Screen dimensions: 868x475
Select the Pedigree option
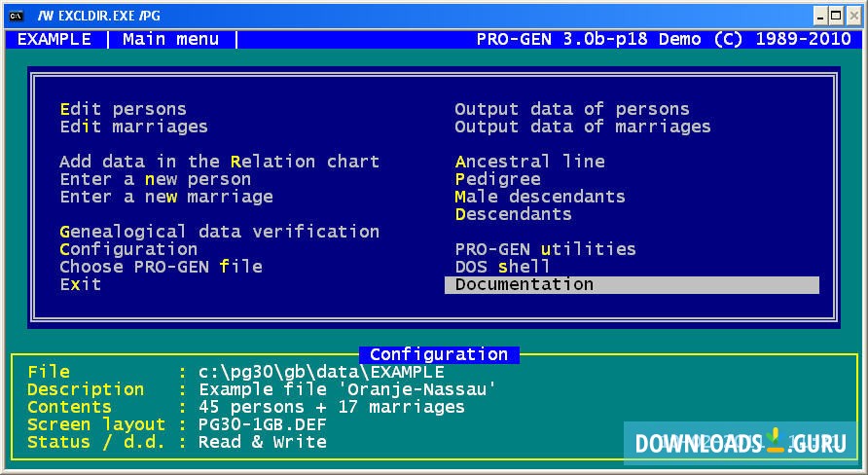[x=497, y=179]
